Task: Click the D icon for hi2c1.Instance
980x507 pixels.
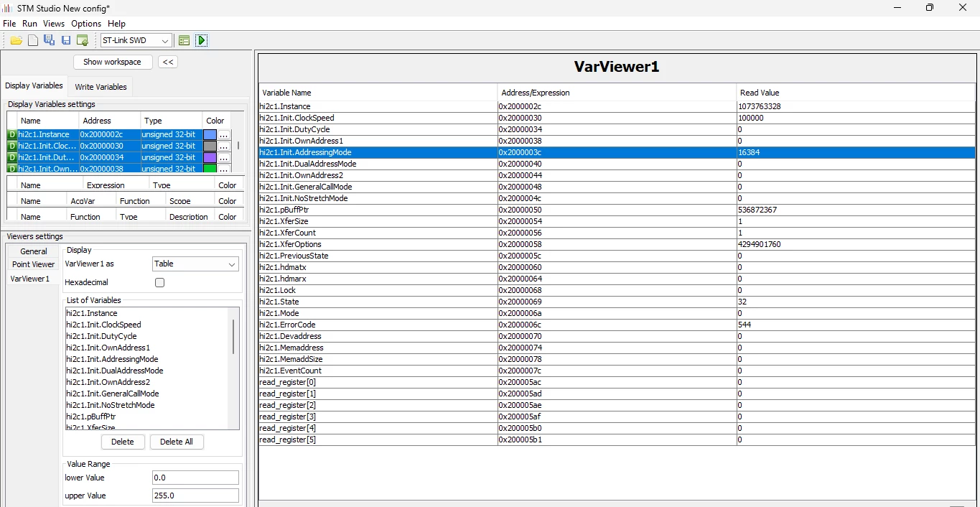Action: pyautogui.click(x=12, y=134)
